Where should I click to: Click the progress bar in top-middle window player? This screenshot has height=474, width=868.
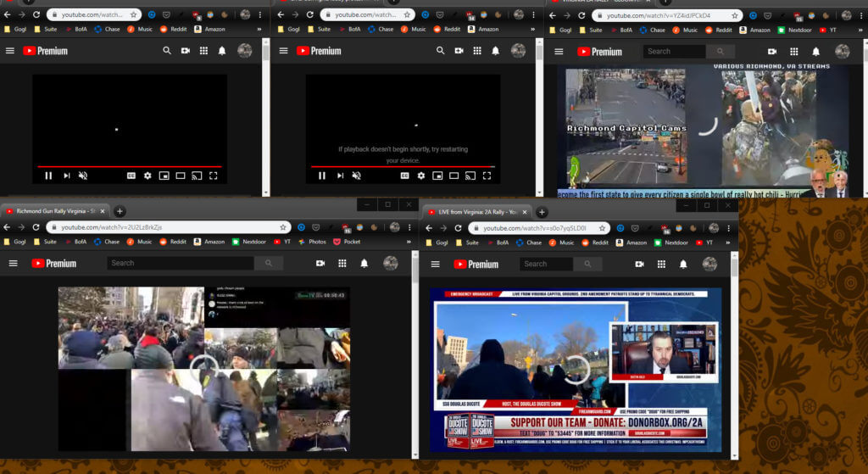pyautogui.click(x=403, y=166)
